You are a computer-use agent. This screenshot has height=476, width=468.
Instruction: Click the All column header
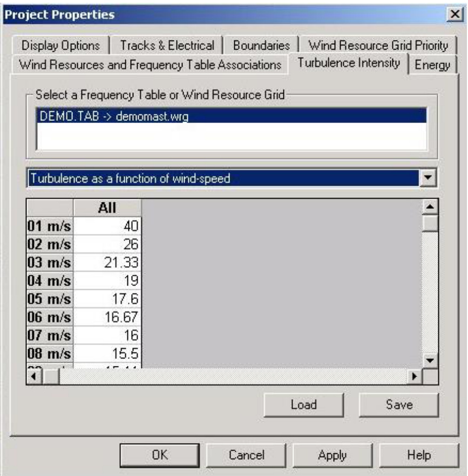click(107, 208)
